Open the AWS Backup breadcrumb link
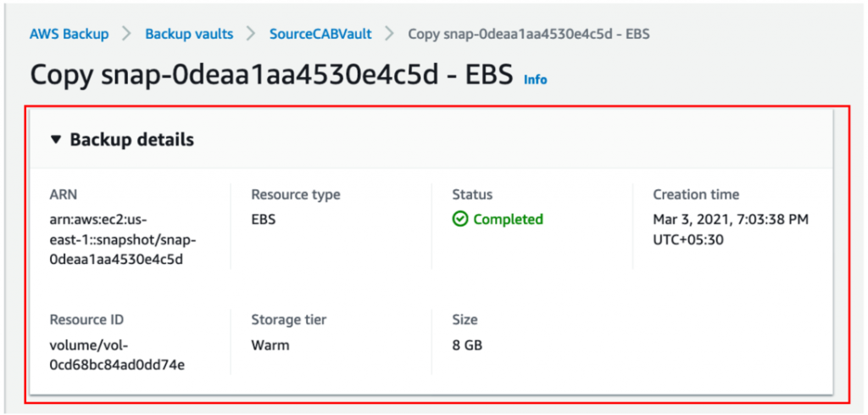Image resolution: width=868 pixels, height=415 pixels. 70,34
